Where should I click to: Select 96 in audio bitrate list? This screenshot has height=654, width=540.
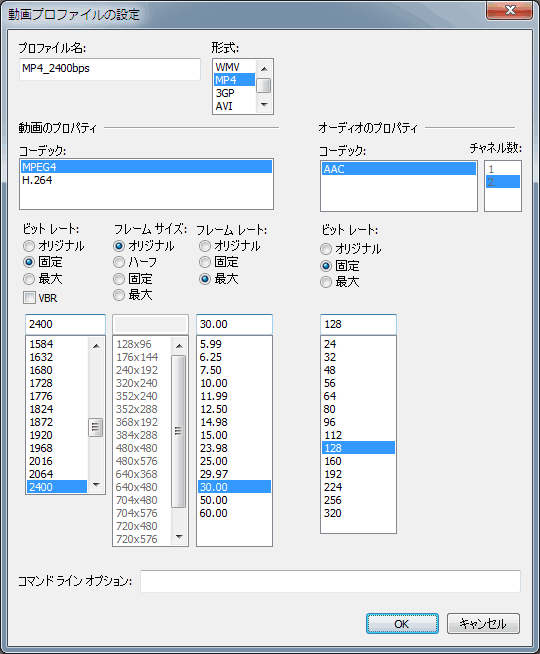358,422
